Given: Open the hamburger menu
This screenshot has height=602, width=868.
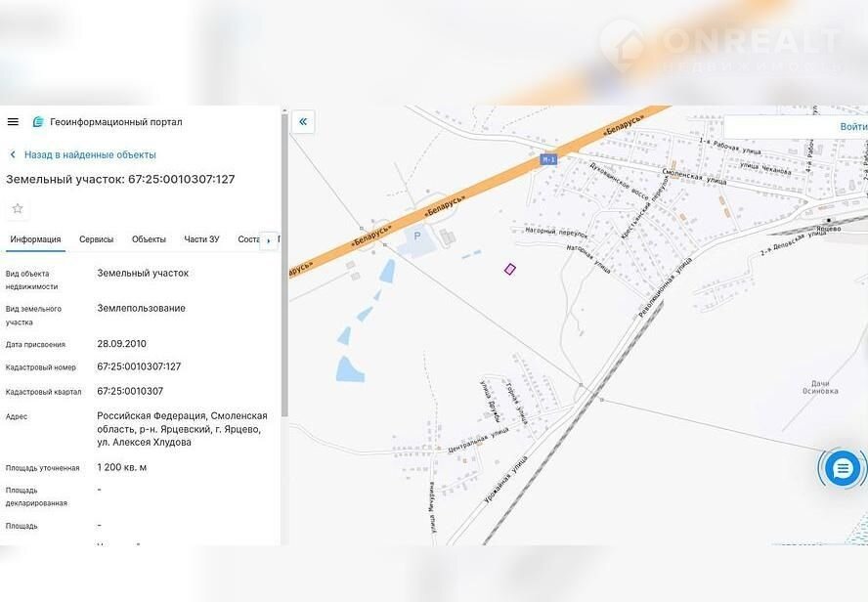Looking at the screenshot, I should [x=13, y=122].
